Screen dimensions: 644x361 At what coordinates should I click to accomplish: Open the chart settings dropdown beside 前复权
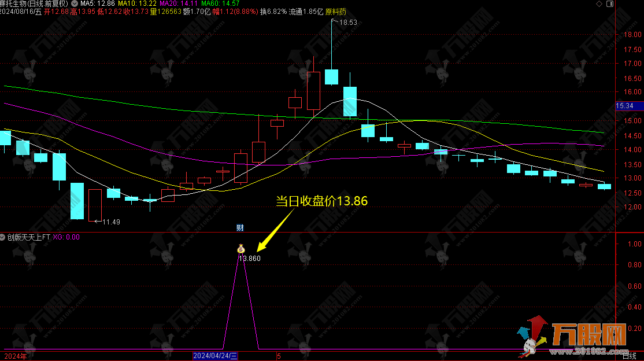click(x=75, y=3)
